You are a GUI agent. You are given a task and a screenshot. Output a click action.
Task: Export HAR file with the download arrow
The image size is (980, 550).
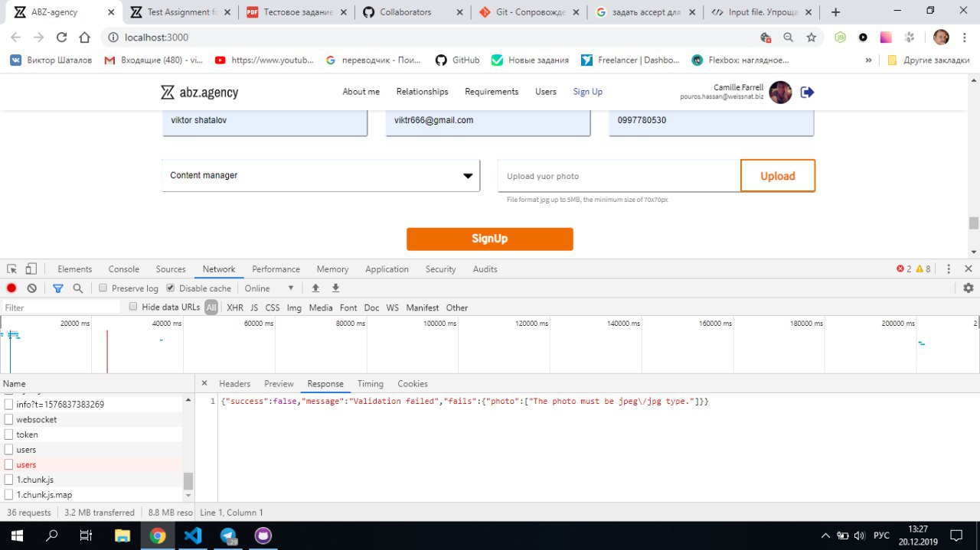tap(335, 288)
